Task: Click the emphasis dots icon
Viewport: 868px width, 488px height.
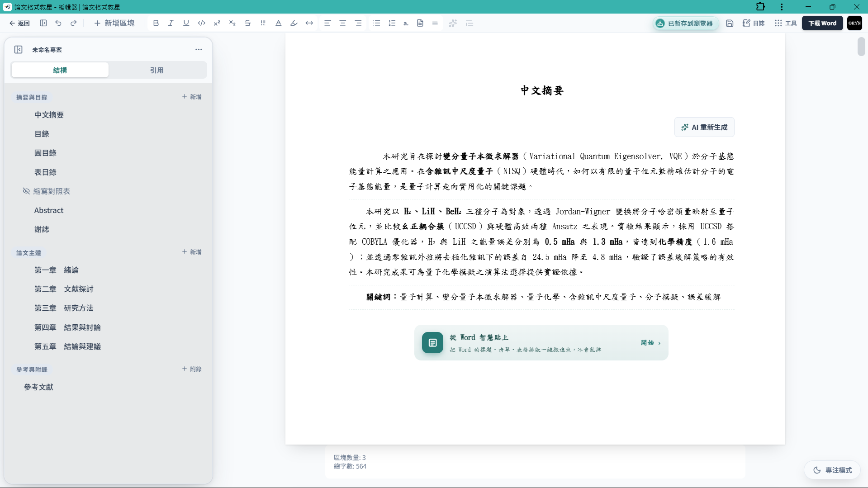Action: click(263, 23)
